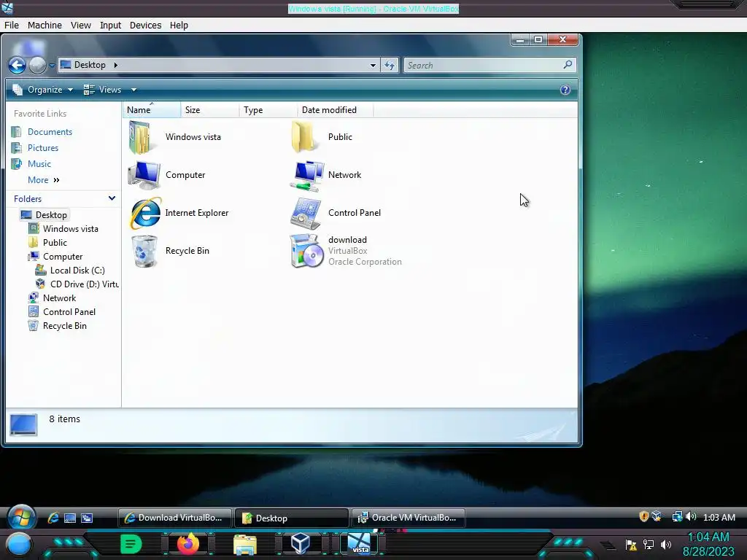The height and width of the screenshot is (560, 747).
Task: Launch Firefox from the host dock
Action: click(x=188, y=544)
